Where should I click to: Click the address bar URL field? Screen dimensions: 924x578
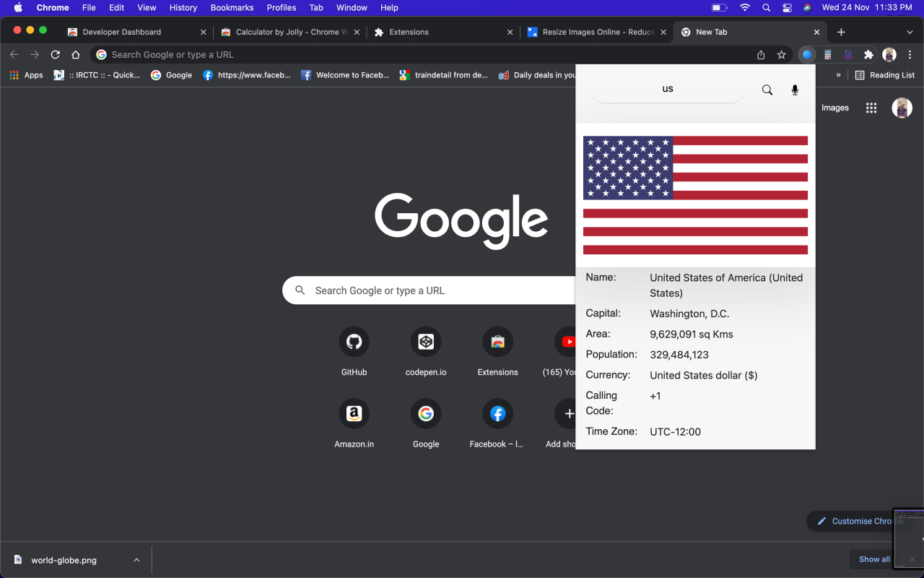coord(426,55)
